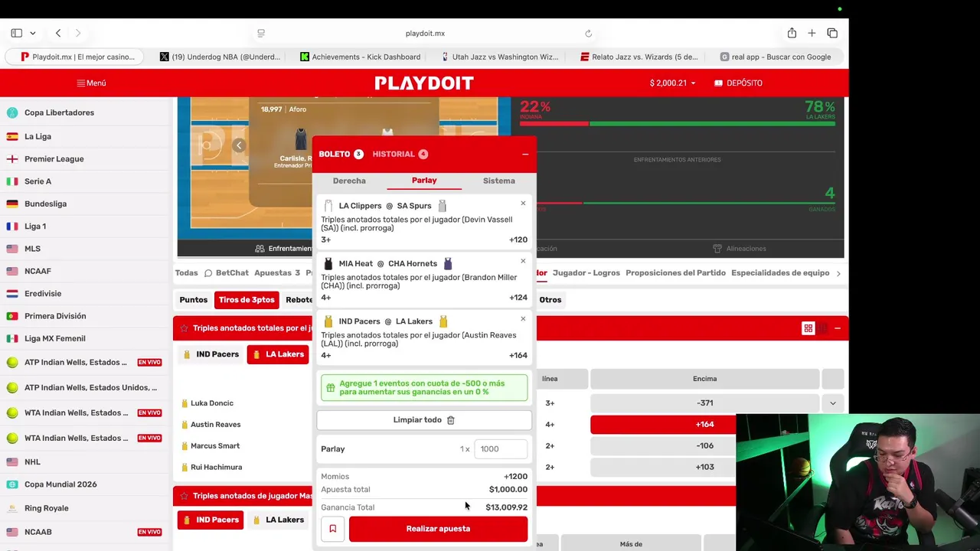Click Realizar apuesta button
Screen dimensions: 980x551
(438, 529)
